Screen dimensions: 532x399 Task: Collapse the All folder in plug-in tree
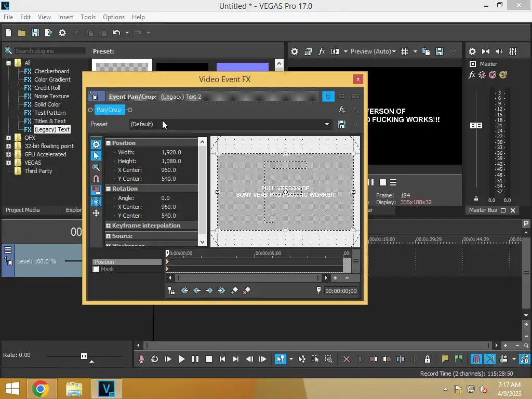pos(8,63)
